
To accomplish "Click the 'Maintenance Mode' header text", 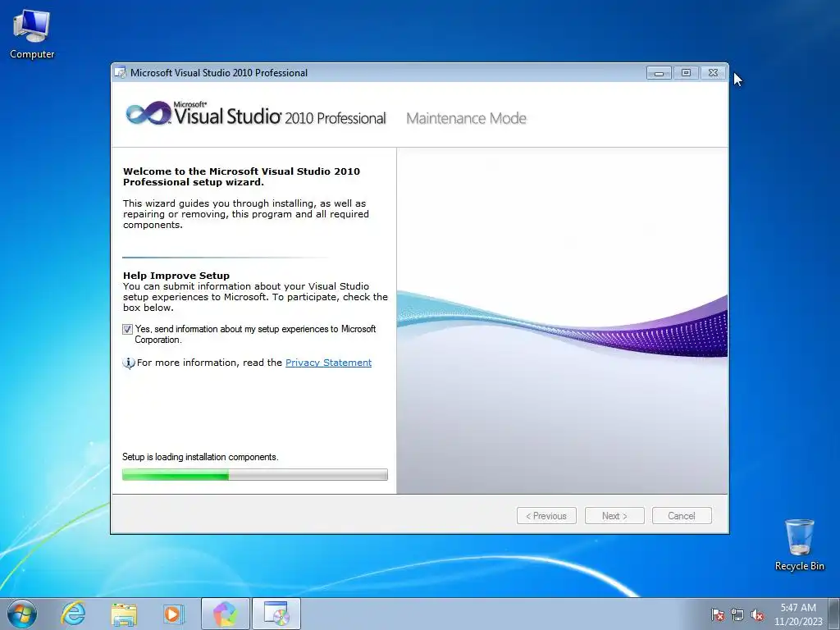I will point(466,118).
